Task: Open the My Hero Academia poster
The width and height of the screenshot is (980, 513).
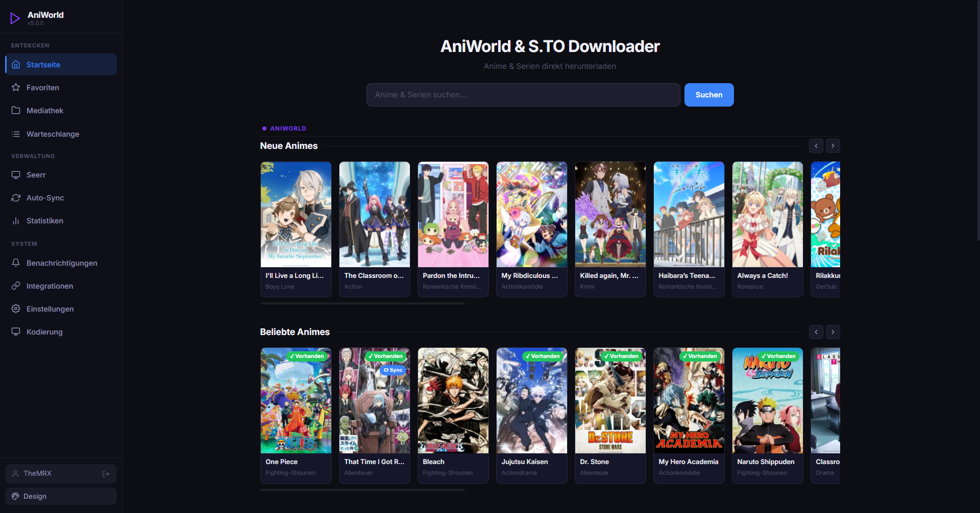Action: coord(689,401)
